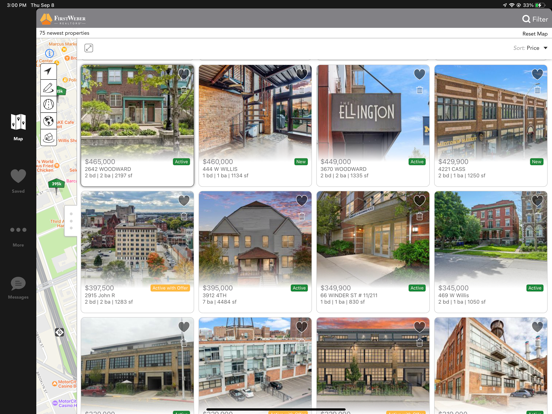
Task: Click 75 newest properties text
Action: point(64,33)
